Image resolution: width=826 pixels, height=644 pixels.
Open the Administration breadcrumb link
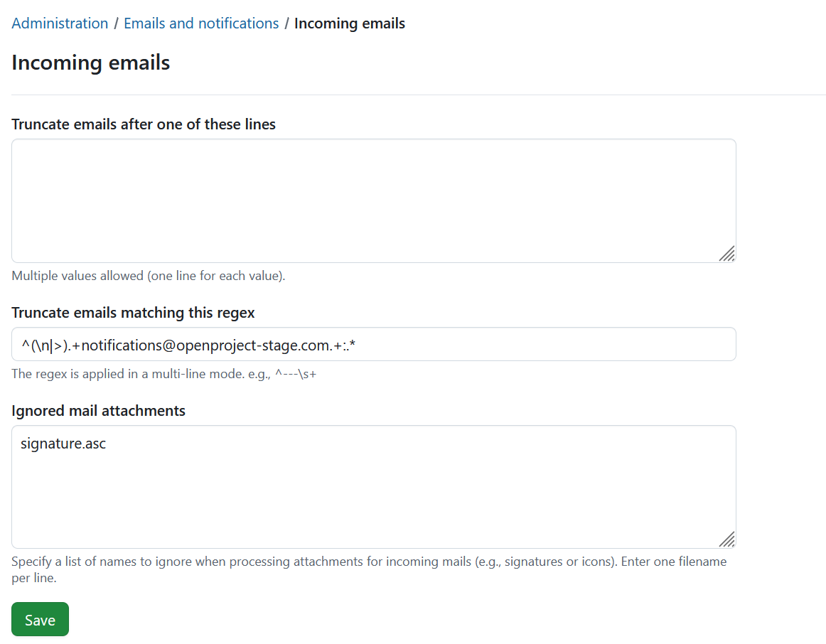point(60,23)
